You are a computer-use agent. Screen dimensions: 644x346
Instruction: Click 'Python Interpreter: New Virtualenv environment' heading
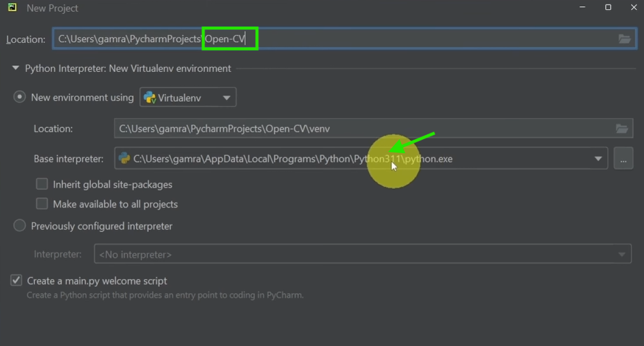tap(128, 68)
